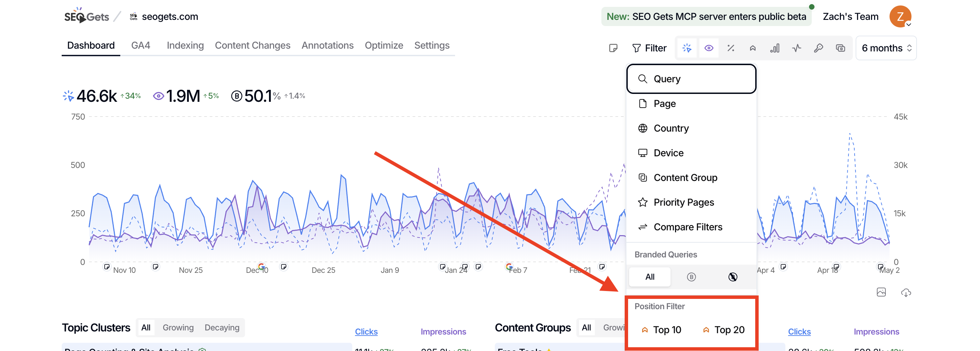The width and height of the screenshot is (980, 351).
Task: Click the sticky note icon beside Filter
Action: (613, 48)
